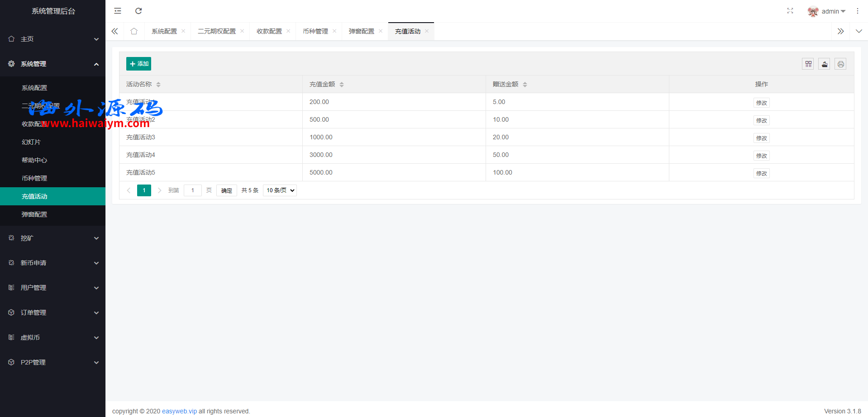Click the page number input field
868x417 pixels.
click(193, 190)
